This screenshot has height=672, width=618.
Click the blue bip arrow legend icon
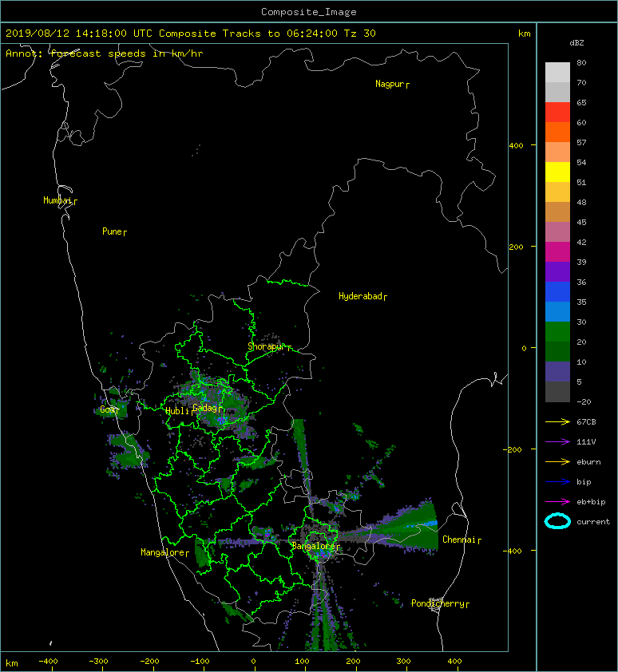[557, 482]
